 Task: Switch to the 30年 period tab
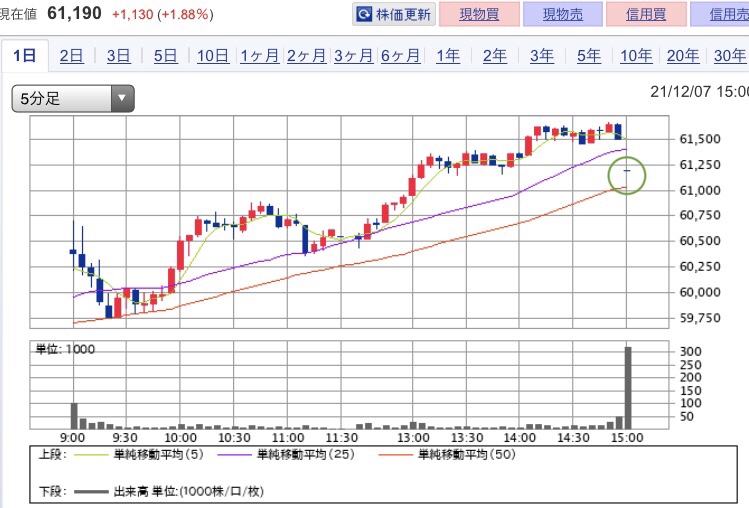pos(730,56)
